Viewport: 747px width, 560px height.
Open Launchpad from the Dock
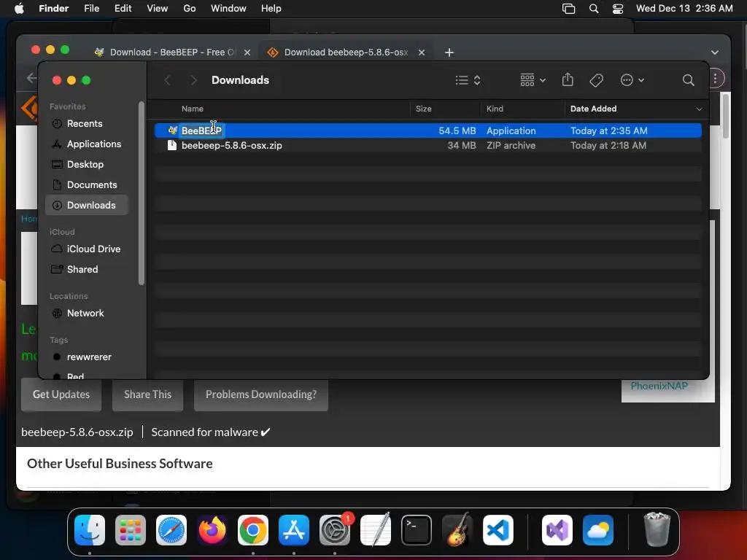point(131,530)
